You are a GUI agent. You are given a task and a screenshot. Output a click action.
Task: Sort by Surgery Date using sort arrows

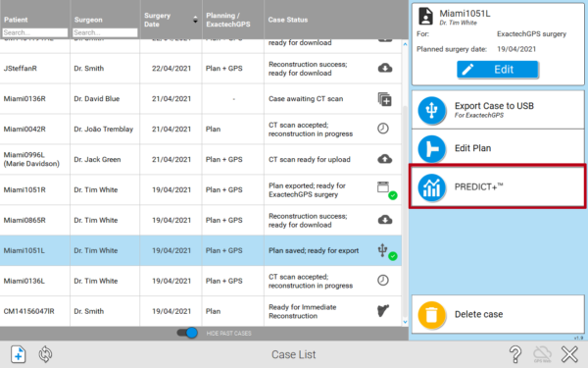point(195,20)
